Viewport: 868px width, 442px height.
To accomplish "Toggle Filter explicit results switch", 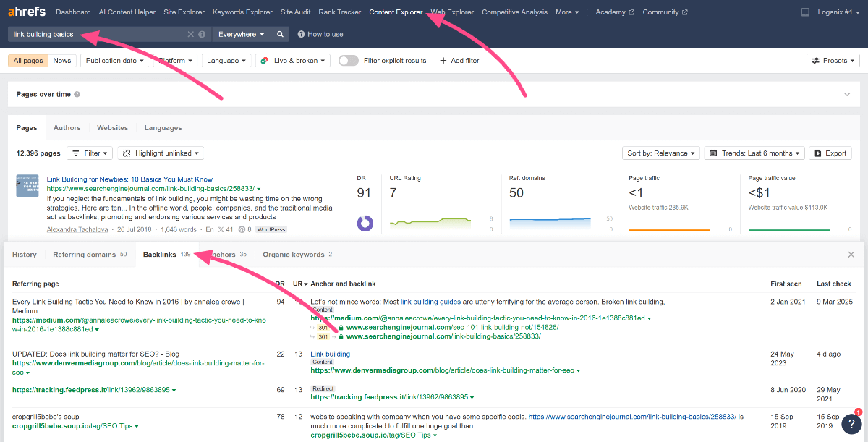I will (x=349, y=61).
